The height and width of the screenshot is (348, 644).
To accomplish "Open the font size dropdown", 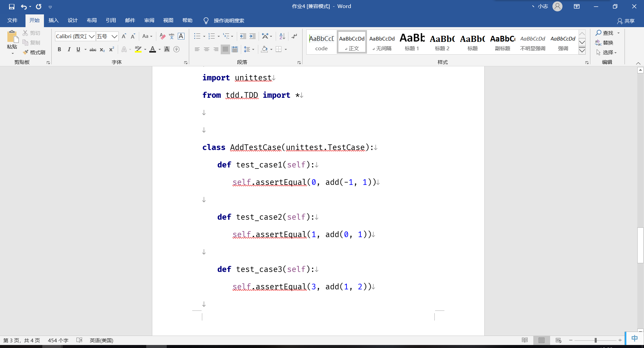I will tap(114, 36).
